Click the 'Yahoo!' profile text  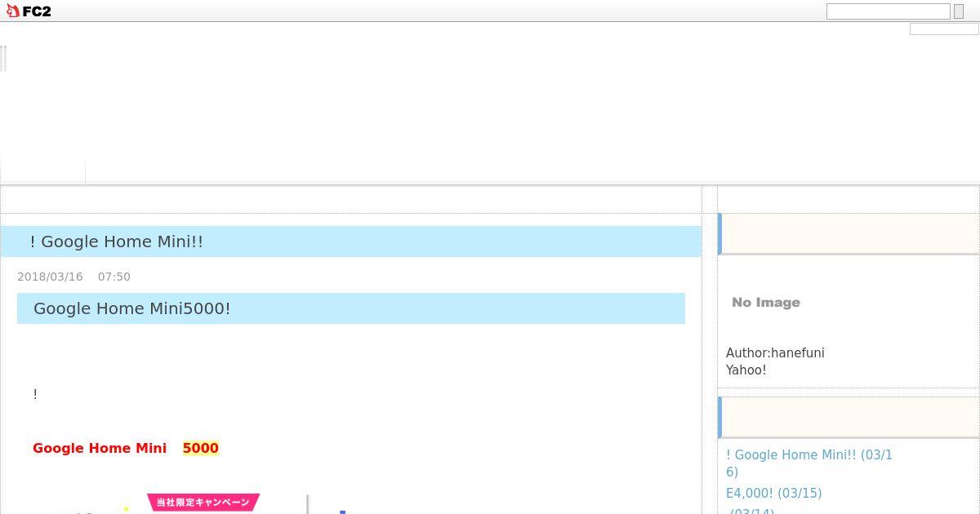click(x=746, y=370)
